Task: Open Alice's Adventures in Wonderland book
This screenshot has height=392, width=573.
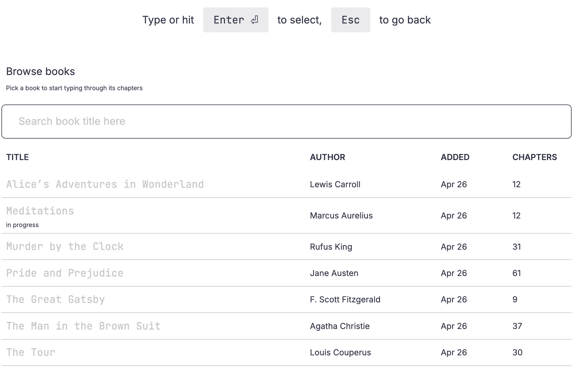Action: 105,184
